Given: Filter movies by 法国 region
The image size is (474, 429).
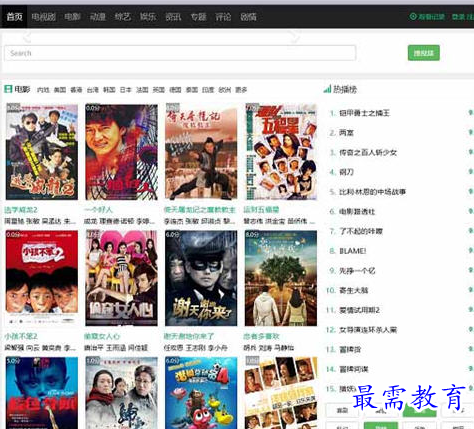Looking at the screenshot, I should 142,90.
